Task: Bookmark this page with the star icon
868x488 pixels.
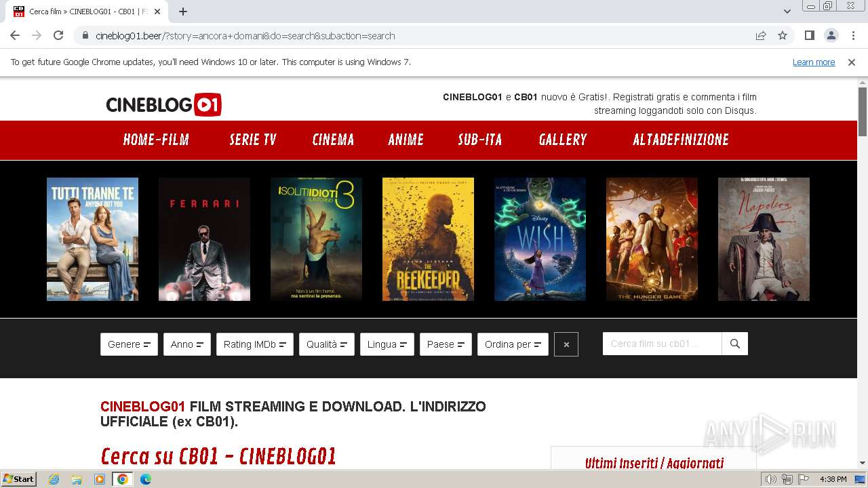Action: pos(783,35)
